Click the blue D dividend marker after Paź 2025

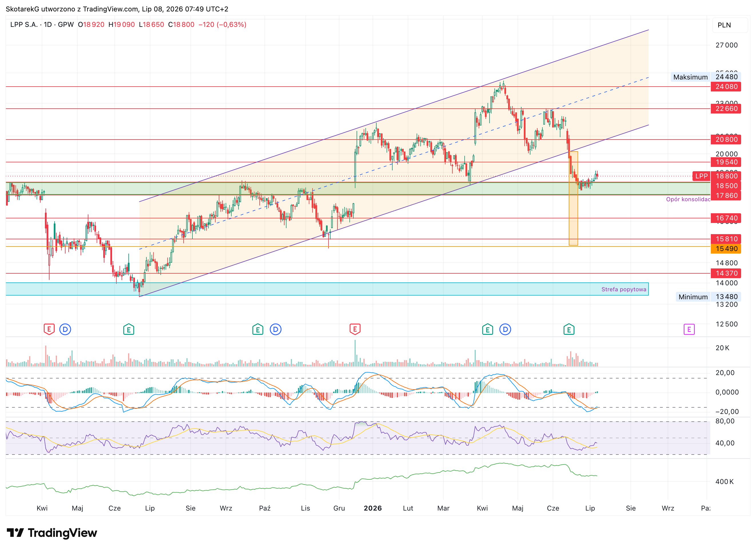click(275, 329)
